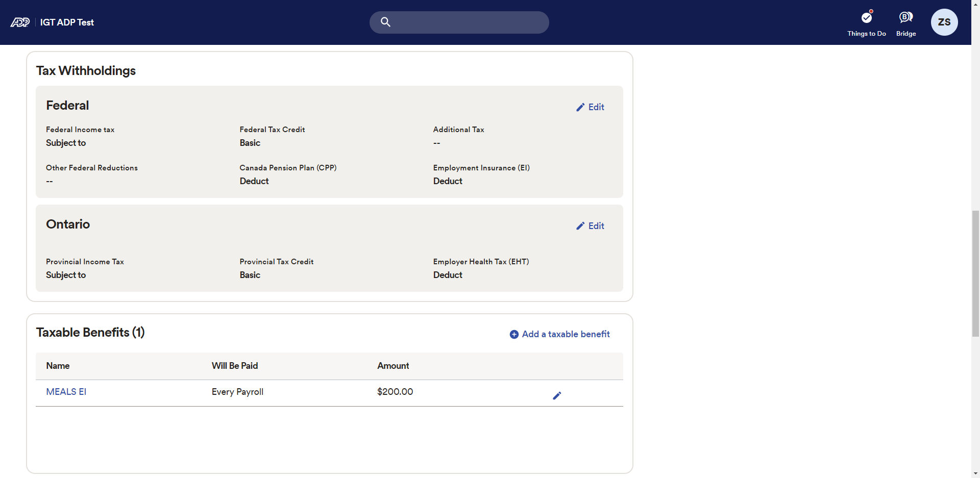980x478 pixels.
Task: Click the page vertical scrollbar thumb
Action: [975, 273]
